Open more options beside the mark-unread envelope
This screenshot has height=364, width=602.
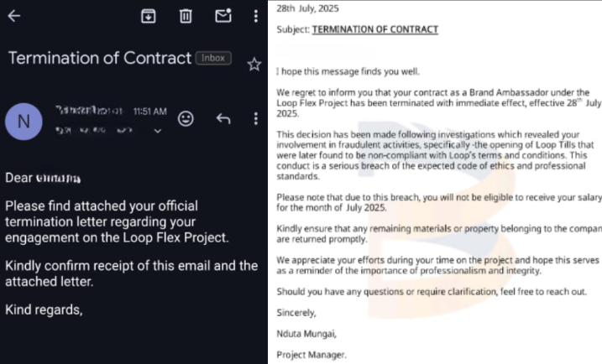click(255, 16)
